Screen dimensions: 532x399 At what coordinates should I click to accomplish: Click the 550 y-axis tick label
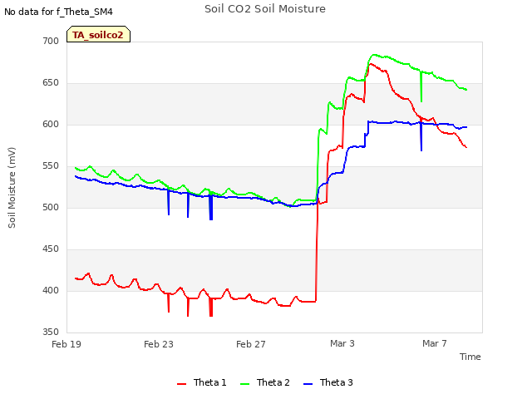pyautogui.click(x=51, y=166)
